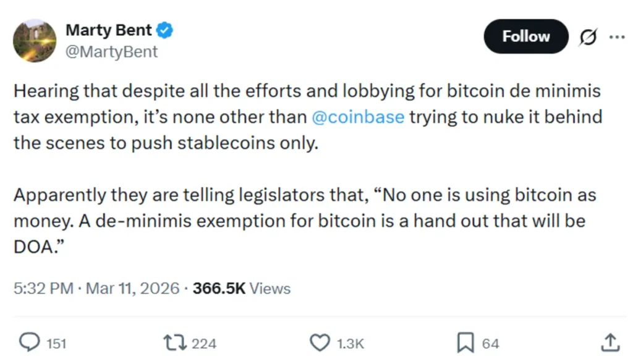
Task: Open the Grok explain post icon
Action: (x=588, y=37)
